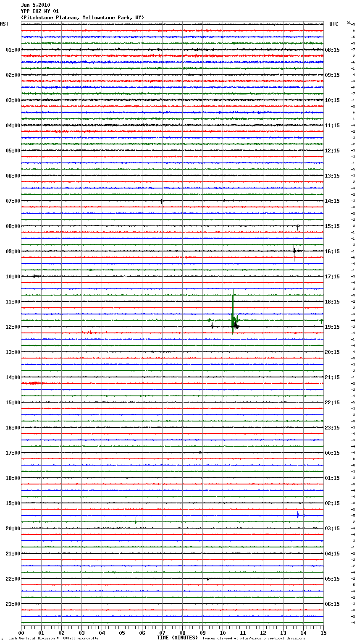Click the 09:00 MST time label

coord(13,251)
